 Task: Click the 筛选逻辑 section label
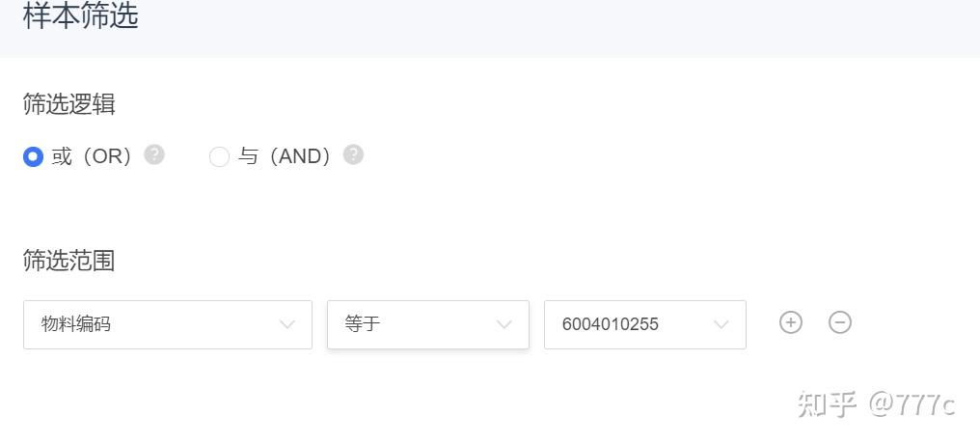[x=69, y=104]
